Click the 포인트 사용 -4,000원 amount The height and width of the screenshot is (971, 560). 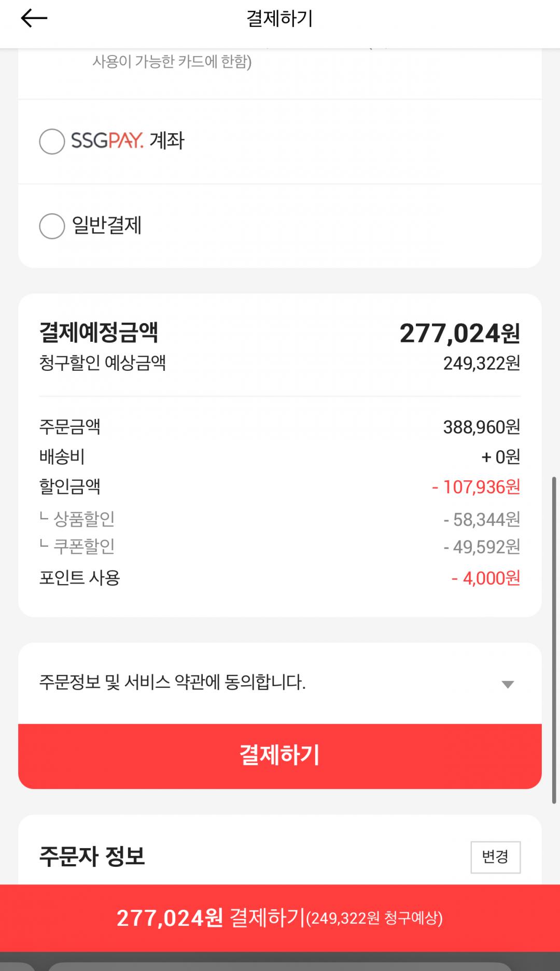(x=486, y=578)
